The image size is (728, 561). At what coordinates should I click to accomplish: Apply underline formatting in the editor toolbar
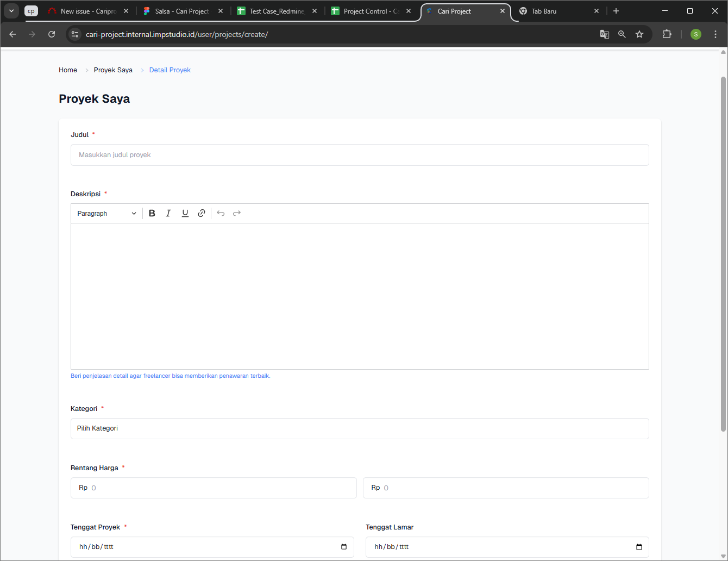[185, 214]
